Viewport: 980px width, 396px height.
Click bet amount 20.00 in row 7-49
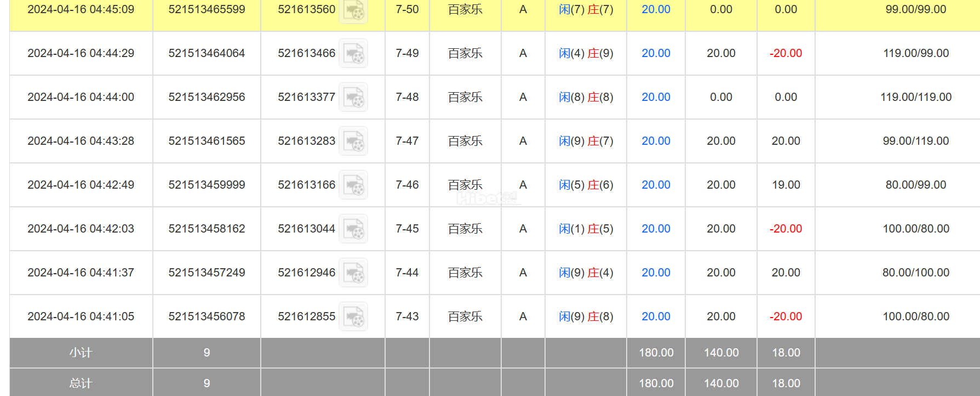click(x=656, y=53)
